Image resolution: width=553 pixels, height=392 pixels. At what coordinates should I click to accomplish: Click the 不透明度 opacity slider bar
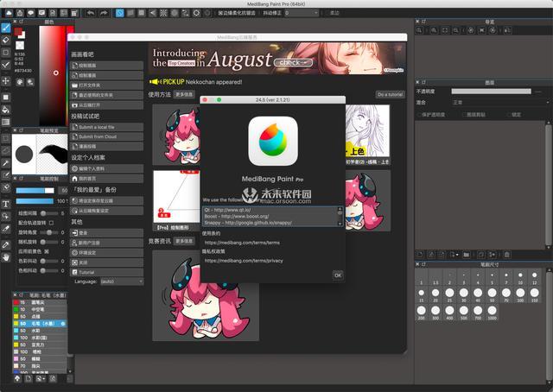492,92
